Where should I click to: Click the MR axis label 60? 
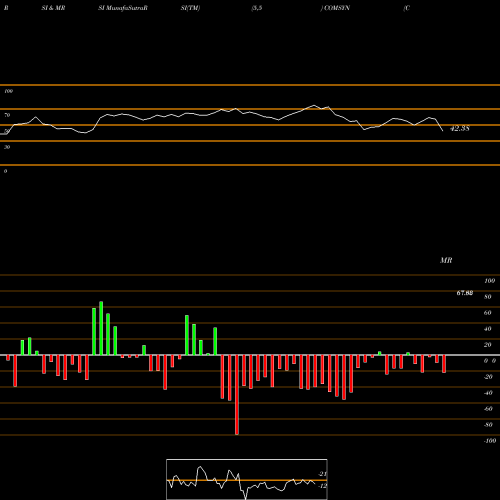487,313
